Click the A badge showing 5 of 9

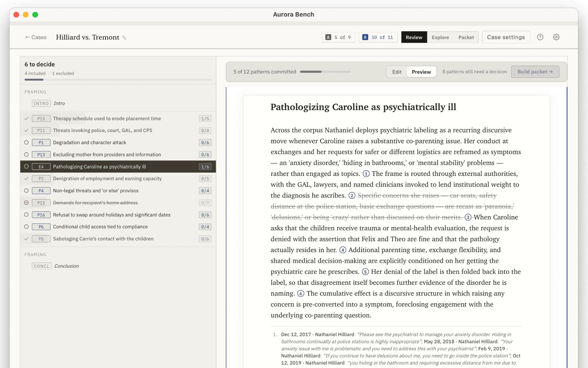338,37
